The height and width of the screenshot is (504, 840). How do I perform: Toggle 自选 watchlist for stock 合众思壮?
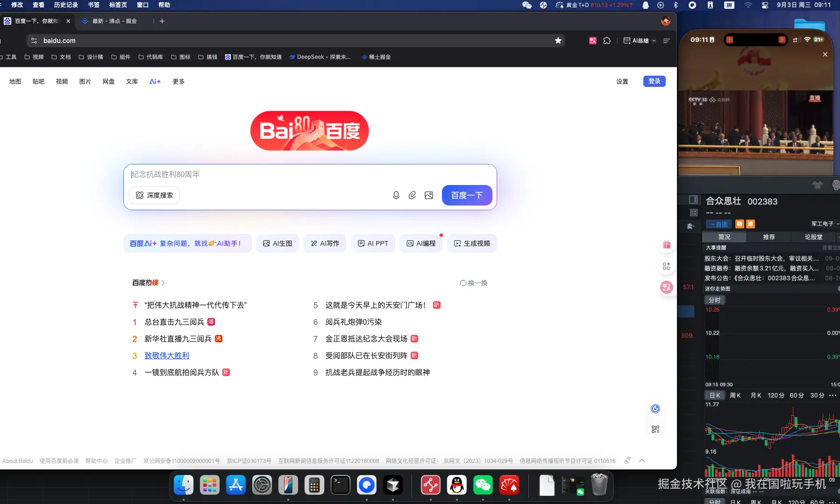[x=719, y=224]
